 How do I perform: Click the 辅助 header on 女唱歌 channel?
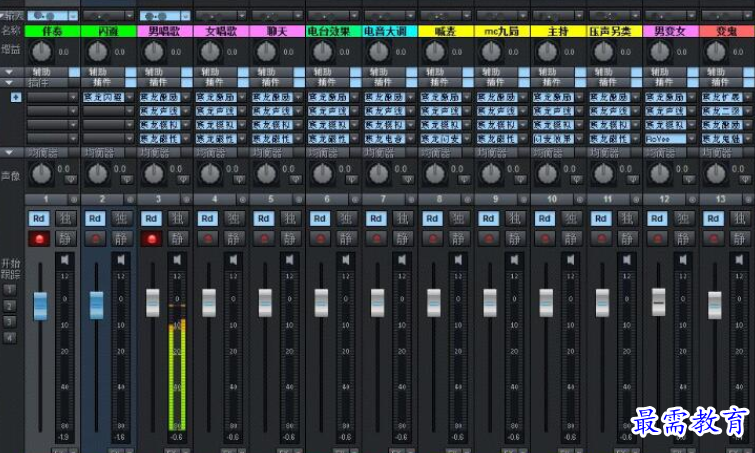215,72
